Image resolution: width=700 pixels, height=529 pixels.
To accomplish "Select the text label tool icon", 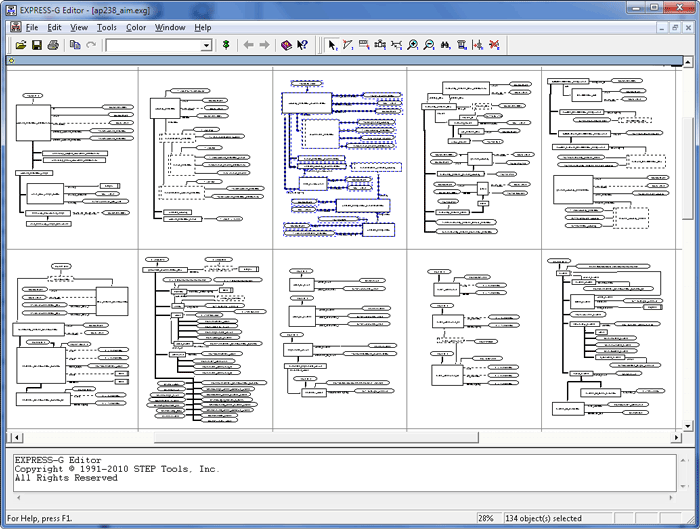I will coord(364,45).
